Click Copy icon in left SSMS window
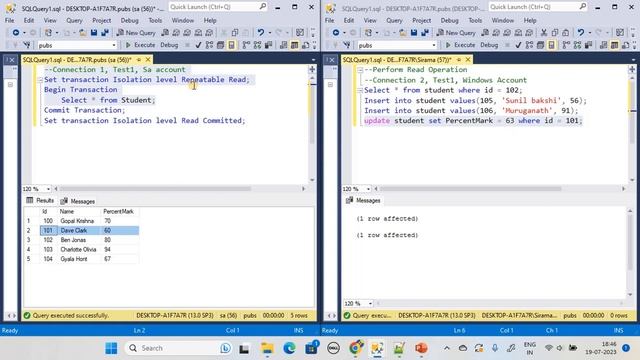The width and height of the screenshot is (640, 360). click(235, 33)
